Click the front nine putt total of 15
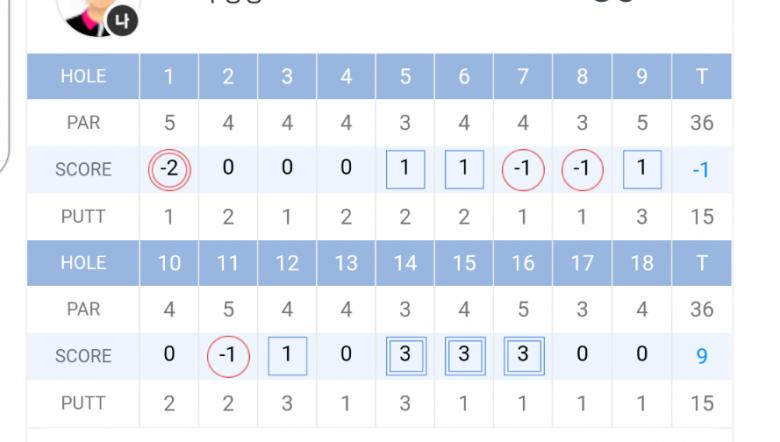Image resolution: width=780 pixels, height=442 pixels. (701, 217)
